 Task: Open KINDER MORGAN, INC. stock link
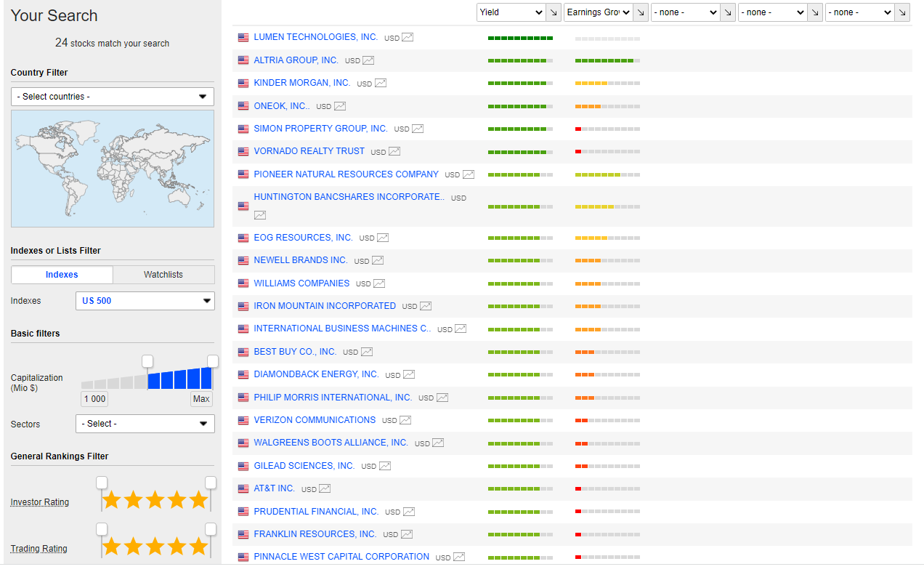click(302, 83)
